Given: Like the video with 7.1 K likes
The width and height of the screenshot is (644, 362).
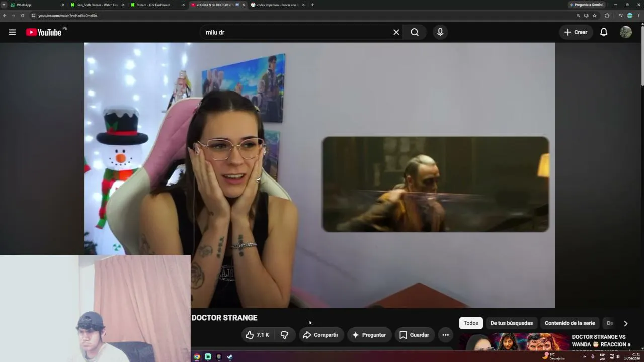Looking at the screenshot, I should (x=257, y=335).
